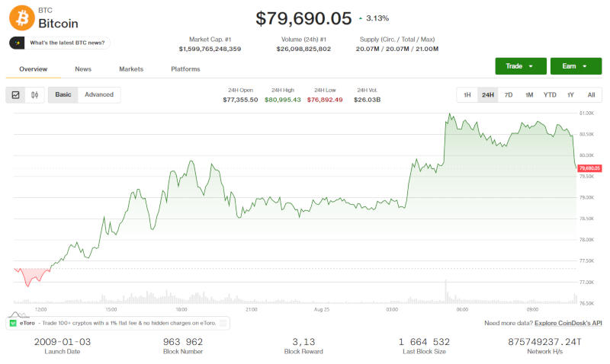Image resolution: width=610 pixels, height=364 pixels.
Task: Click the 24H Low value $76,892.49
Action: pos(325,100)
